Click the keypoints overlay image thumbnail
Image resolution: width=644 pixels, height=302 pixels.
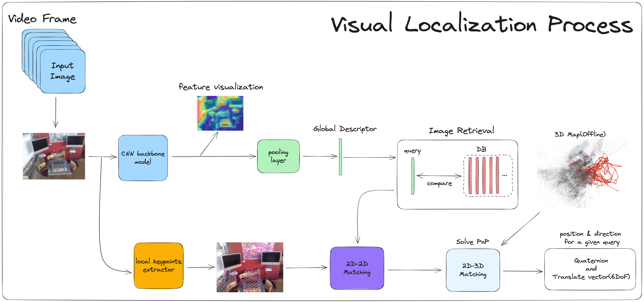click(x=250, y=267)
